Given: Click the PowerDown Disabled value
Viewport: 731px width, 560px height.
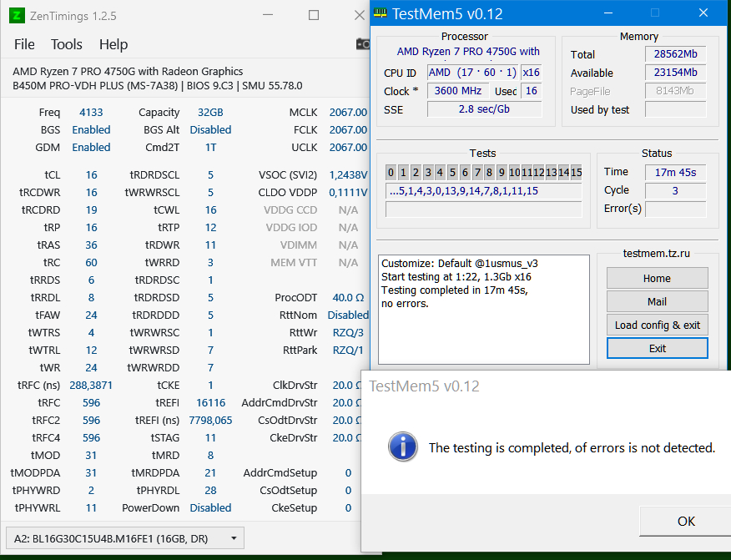Looking at the screenshot, I should pyautogui.click(x=210, y=507).
